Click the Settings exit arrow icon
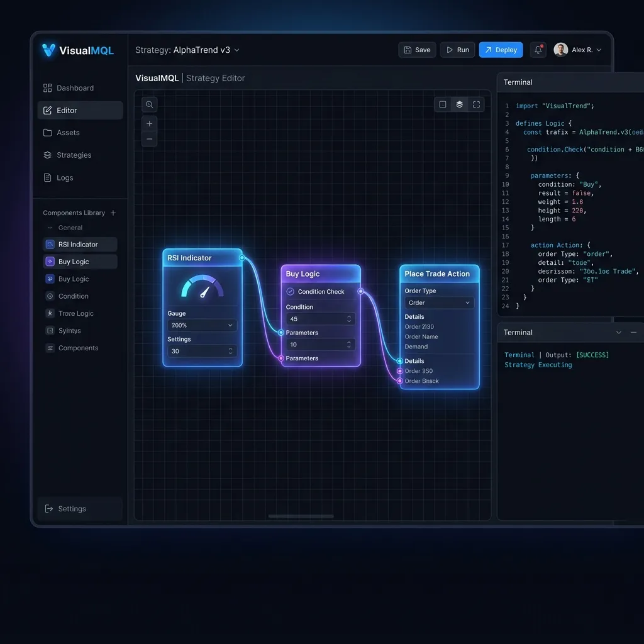 pyautogui.click(x=49, y=508)
